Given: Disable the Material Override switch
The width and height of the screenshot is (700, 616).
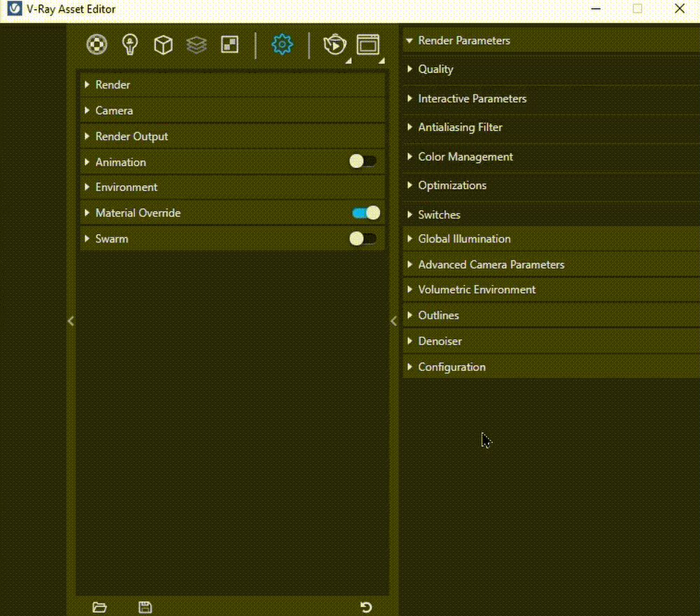Looking at the screenshot, I should pyautogui.click(x=366, y=213).
